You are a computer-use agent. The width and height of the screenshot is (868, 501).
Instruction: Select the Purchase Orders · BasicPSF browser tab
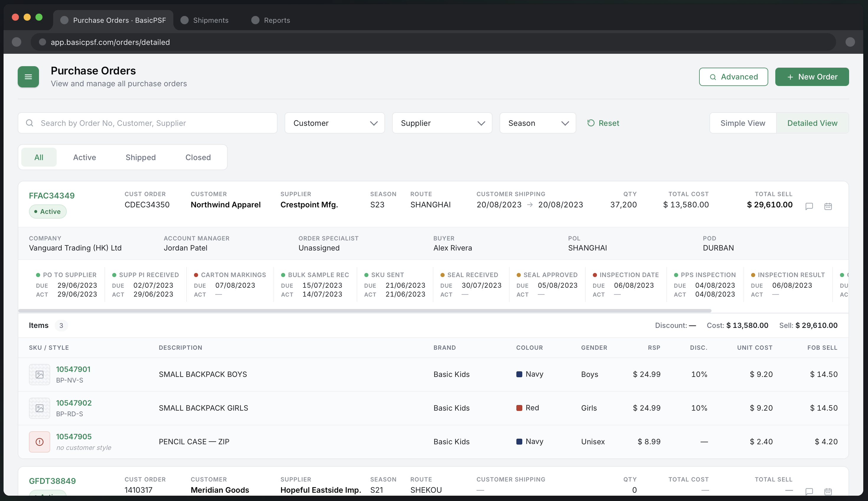pos(113,20)
